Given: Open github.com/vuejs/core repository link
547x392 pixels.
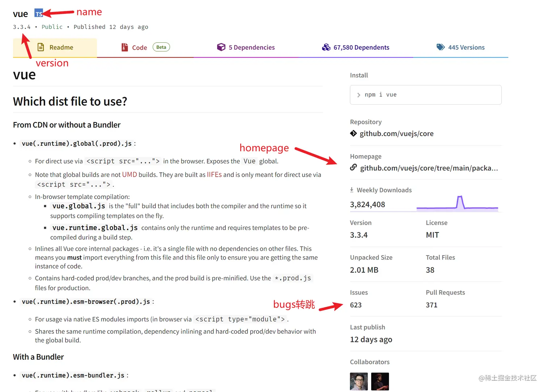Looking at the screenshot, I should (397, 134).
